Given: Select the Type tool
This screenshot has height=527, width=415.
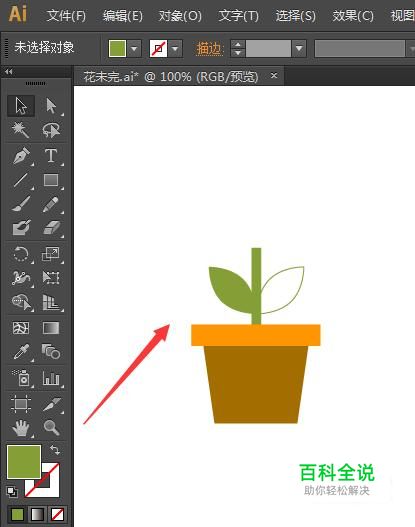Looking at the screenshot, I should [51, 155].
